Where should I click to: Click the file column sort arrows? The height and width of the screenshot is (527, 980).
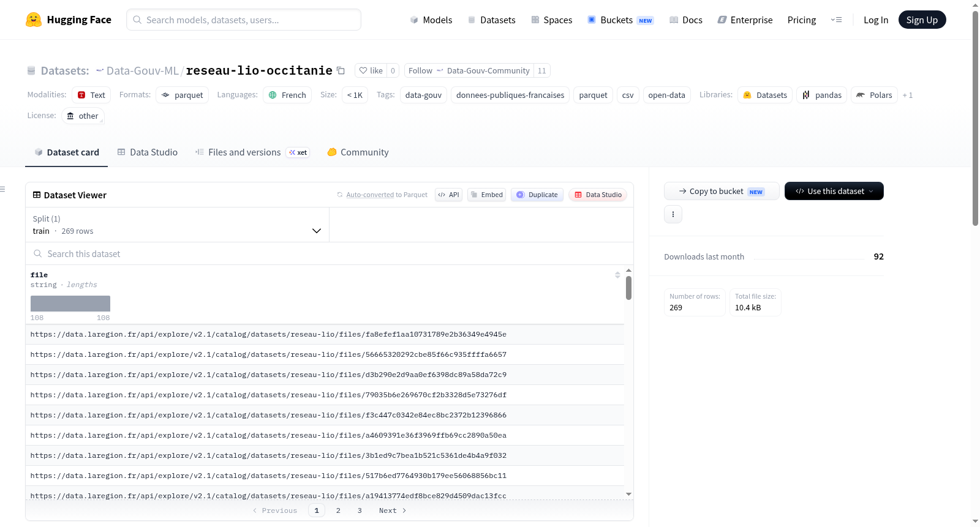pyautogui.click(x=617, y=275)
